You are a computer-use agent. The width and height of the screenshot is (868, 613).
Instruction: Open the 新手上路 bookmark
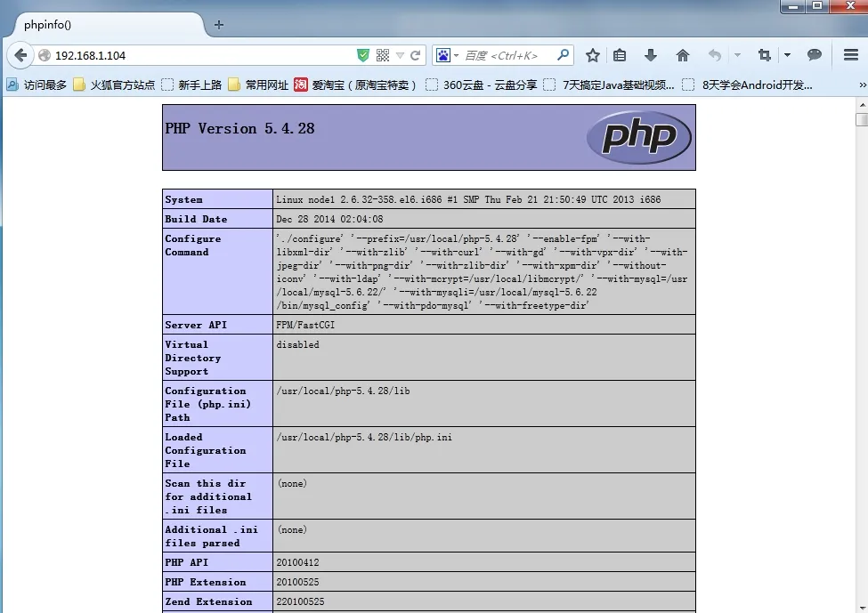click(x=191, y=85)
